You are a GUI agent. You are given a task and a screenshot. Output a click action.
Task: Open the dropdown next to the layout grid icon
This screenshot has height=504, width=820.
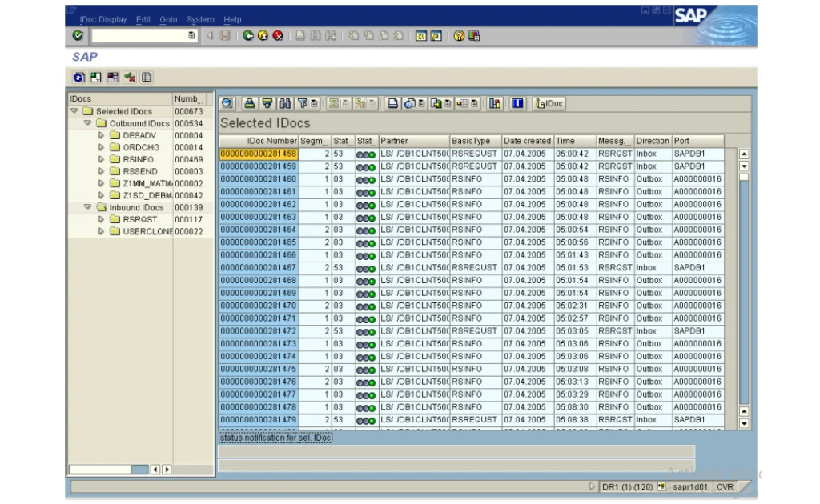(x=474, y=103)
